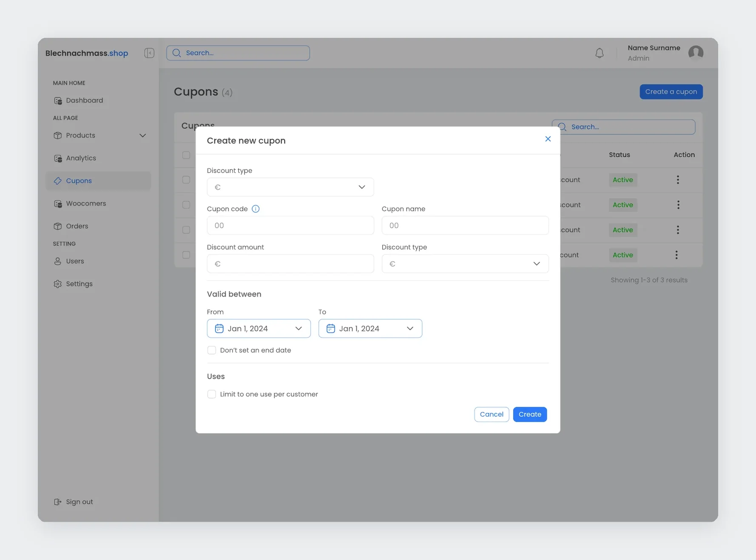This screenshot has height=560, width=756.
Task: Toggle the select-all checkbox in table header
Action: (186, 155)
